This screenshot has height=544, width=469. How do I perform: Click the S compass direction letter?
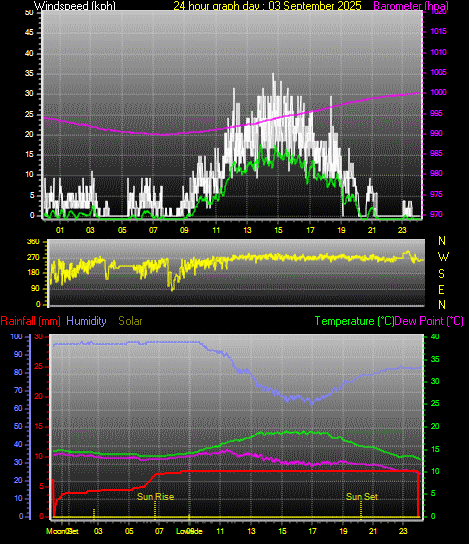(442, 274)
